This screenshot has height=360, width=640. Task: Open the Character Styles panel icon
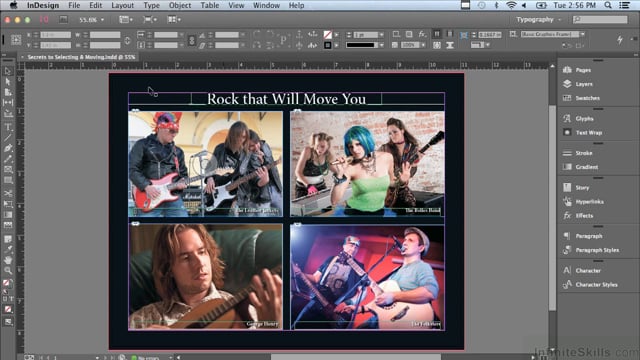(x=567, y=284)
